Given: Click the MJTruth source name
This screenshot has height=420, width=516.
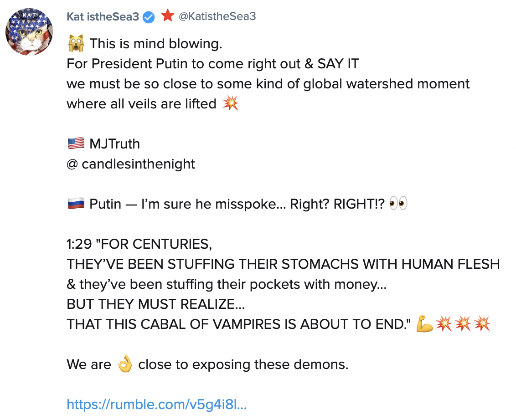Looking at the screenshot, I should point(115,144).
